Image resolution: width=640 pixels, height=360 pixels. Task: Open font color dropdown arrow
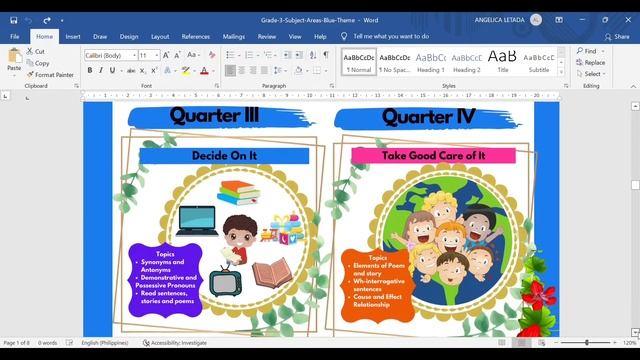pyautogui.click(x=213, y=71)
